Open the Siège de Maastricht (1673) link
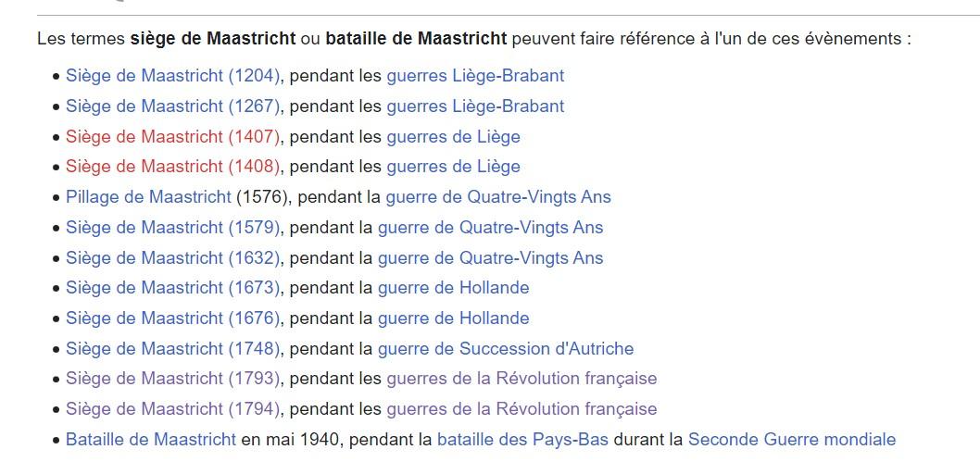The width and height of the screenshot is (980, 462). 172,288
